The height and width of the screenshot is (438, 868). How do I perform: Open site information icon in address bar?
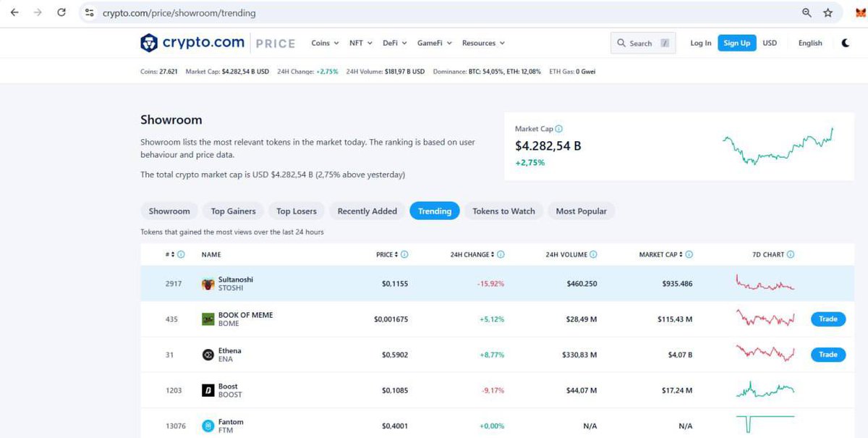click(90, 13)
